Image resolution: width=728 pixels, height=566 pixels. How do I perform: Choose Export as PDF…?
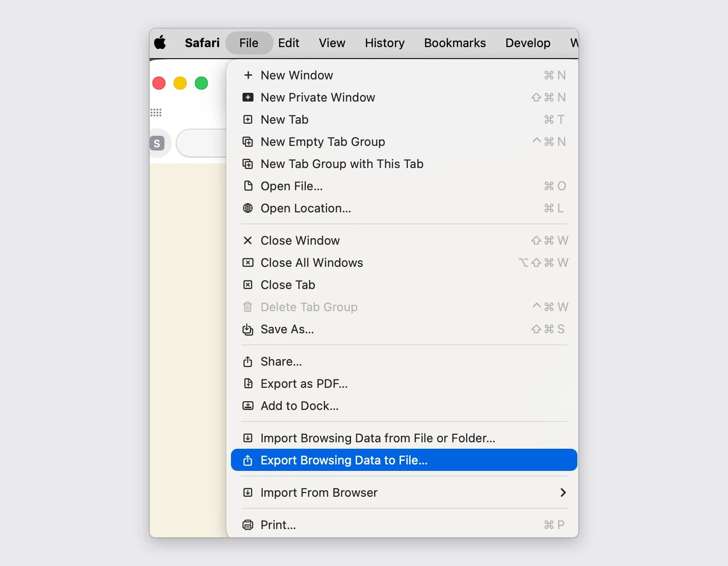coord(404,384)
